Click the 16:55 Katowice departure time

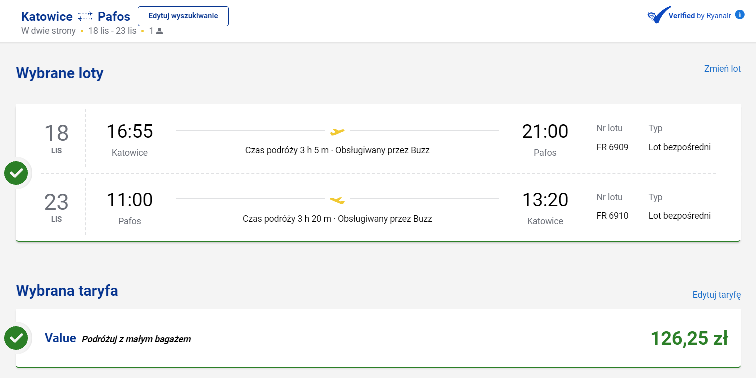(129, 131)
